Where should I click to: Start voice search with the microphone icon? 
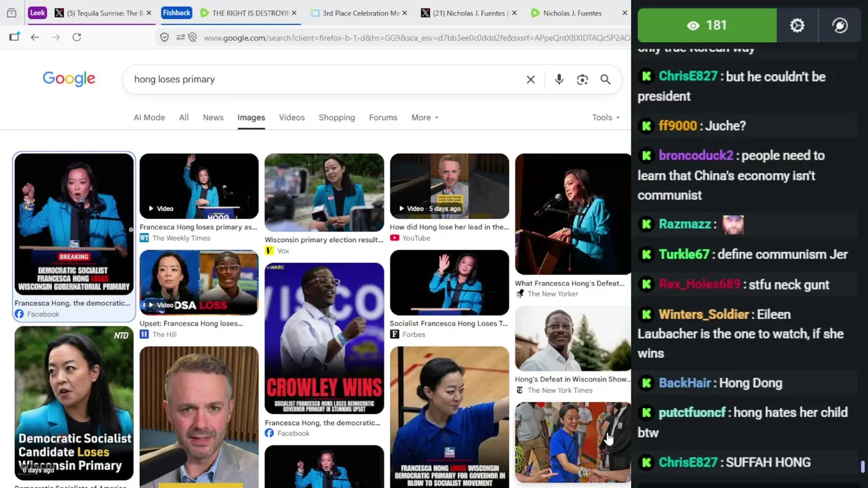click(559, 79)
